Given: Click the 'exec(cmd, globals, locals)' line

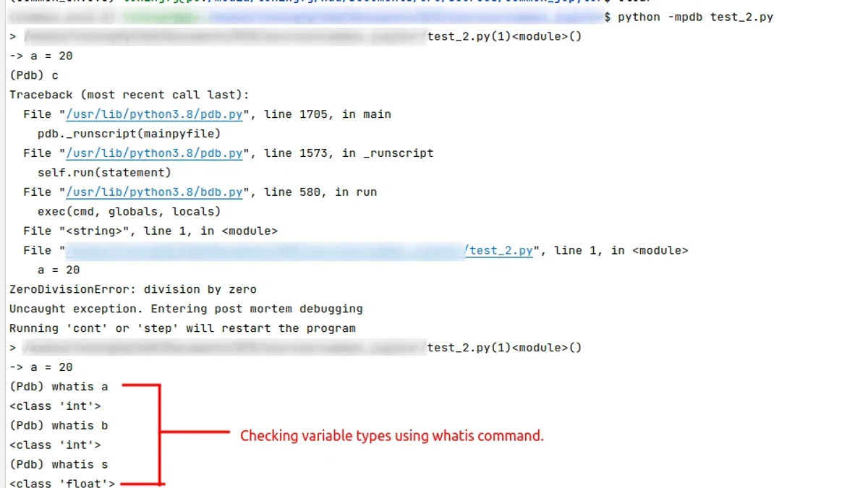Looking at the screenshot, I should pos(129,212).
